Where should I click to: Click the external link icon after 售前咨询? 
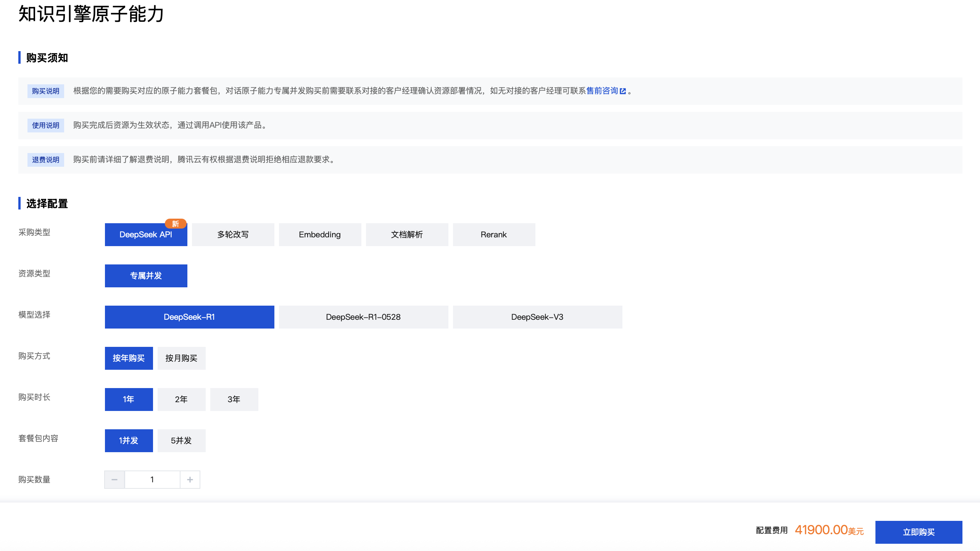pos(623,91)
